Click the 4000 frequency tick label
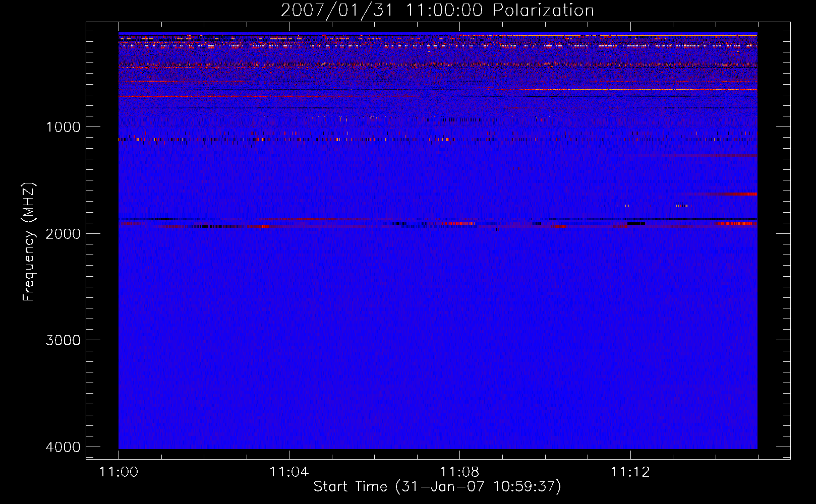Image resolution: width=816 pixels, height=504 pixels. [x=63, y=447]
